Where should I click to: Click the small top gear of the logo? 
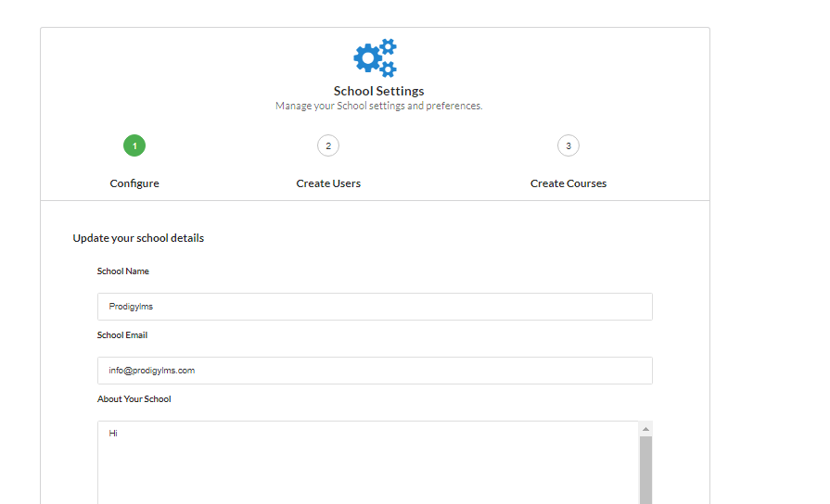pyautogui.click(x=389, y=46)
